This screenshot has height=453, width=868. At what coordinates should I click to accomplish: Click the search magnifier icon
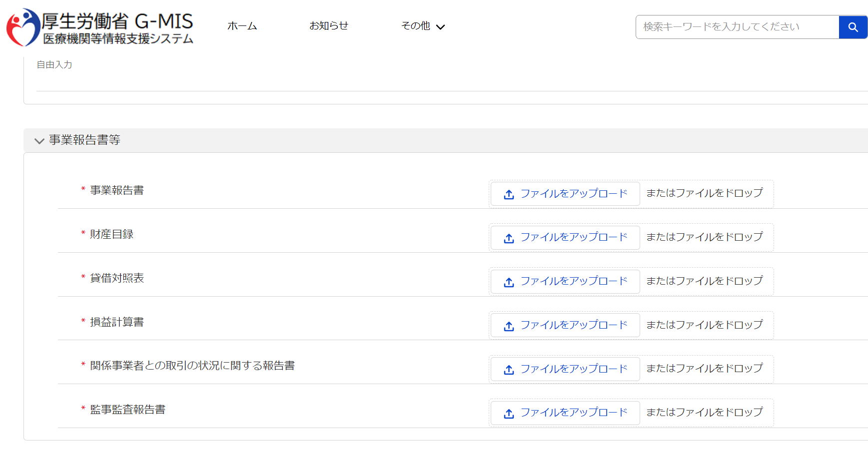point(853,27)
